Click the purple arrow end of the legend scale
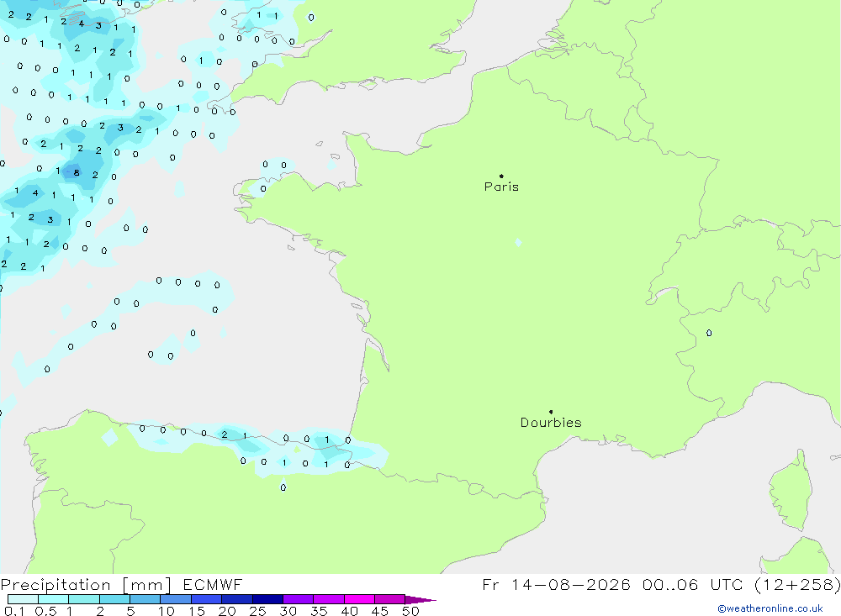Viewport: 841px width, 616px height. click(420, 599)
